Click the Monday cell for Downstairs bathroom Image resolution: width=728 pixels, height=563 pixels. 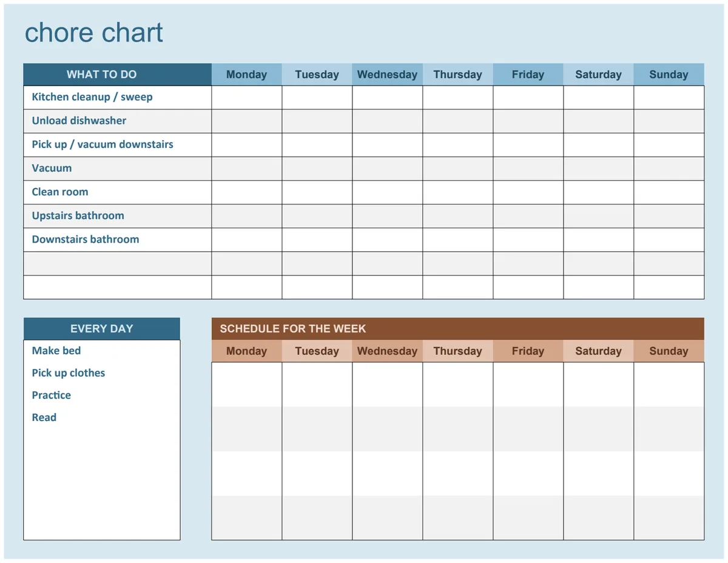pos(247,240)
